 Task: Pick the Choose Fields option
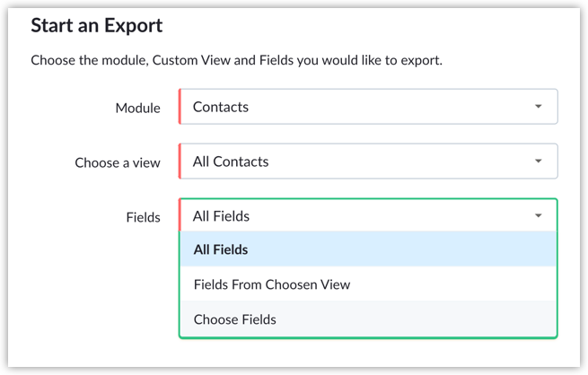click(x=234, y=319)
